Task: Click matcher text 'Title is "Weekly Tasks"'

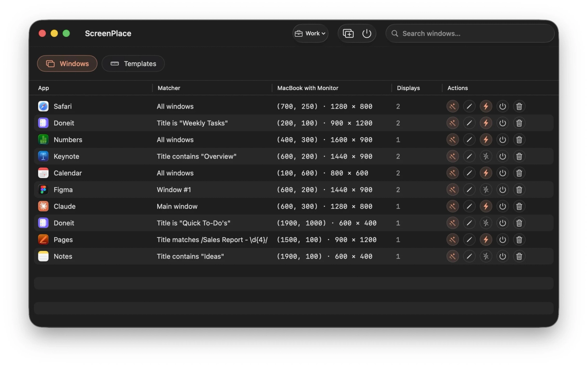Action: click(192, 123)
